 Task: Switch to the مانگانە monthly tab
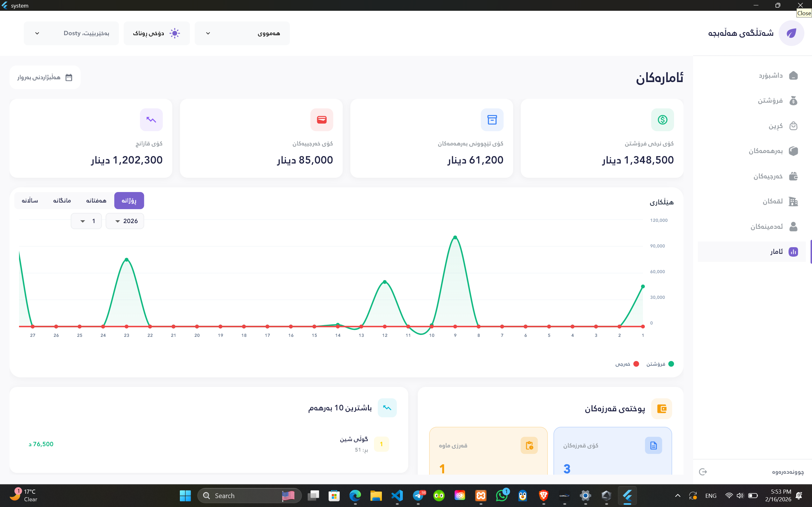62,201
